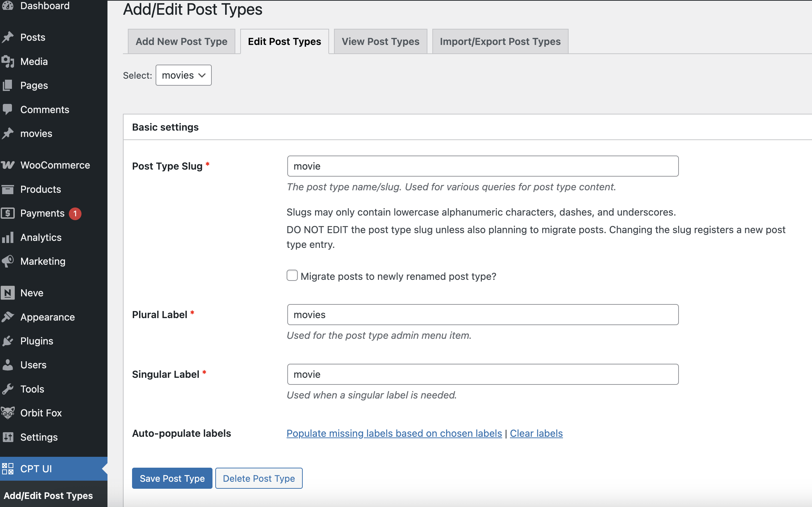The height and width of the screenshot is (507, 812).
Task: Focus the Post Type Slug field
Action: point(483,166)
